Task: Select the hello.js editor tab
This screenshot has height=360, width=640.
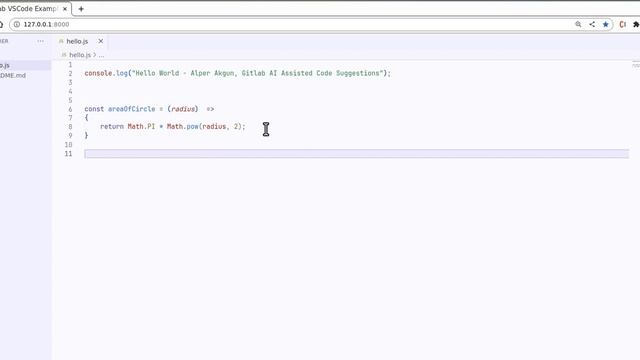Action: [x=81, y=41]
